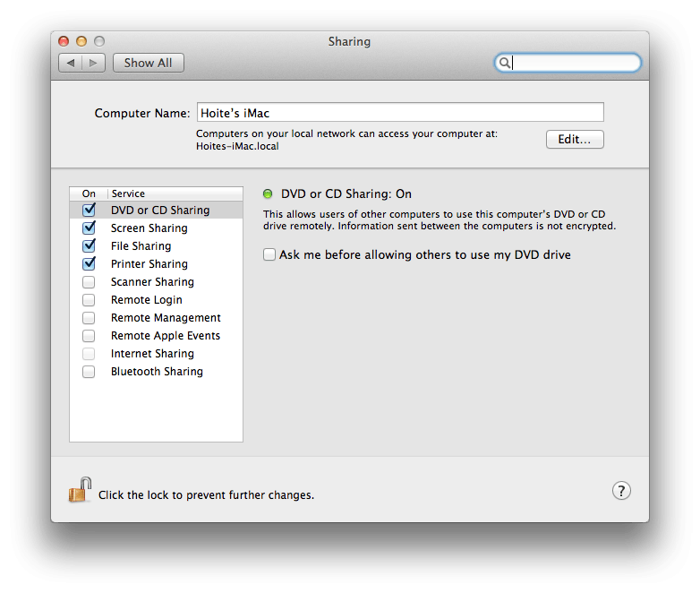
Task: Close the Sharing window with the red button
Action: [64, 41]
